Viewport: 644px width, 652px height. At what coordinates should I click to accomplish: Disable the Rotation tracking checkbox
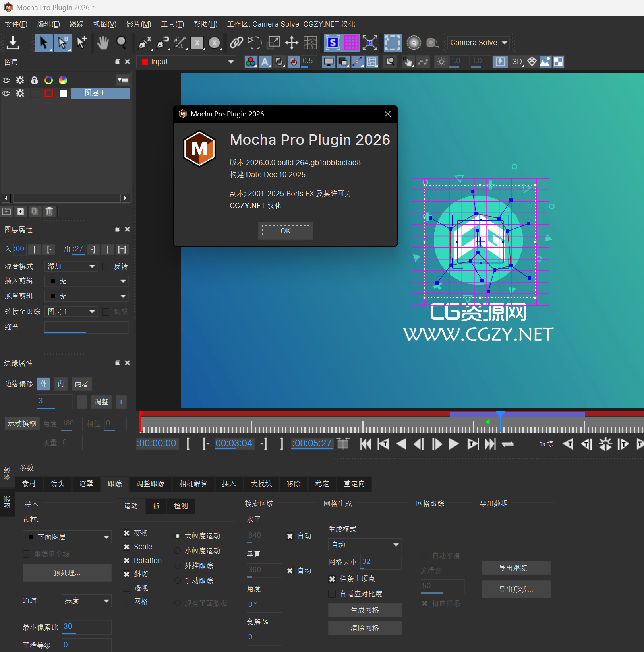(126, 560)
